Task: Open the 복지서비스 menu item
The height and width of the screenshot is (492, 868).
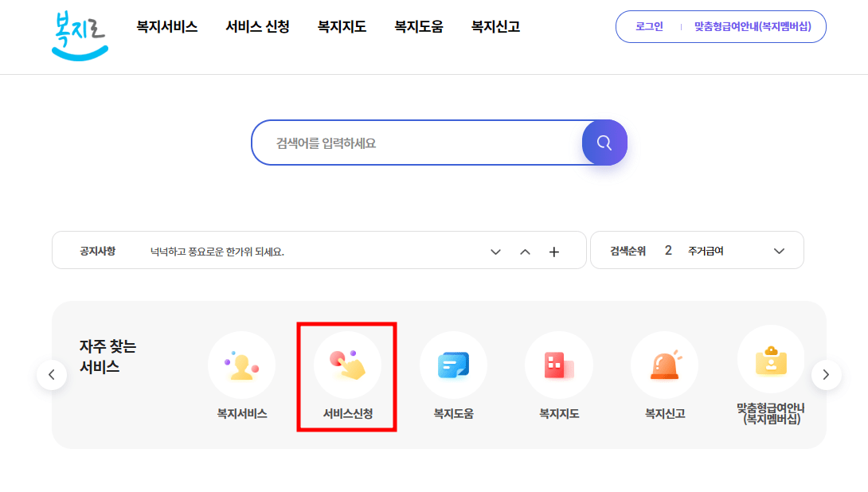Action: pyautogui.click(x=166, y=26)
